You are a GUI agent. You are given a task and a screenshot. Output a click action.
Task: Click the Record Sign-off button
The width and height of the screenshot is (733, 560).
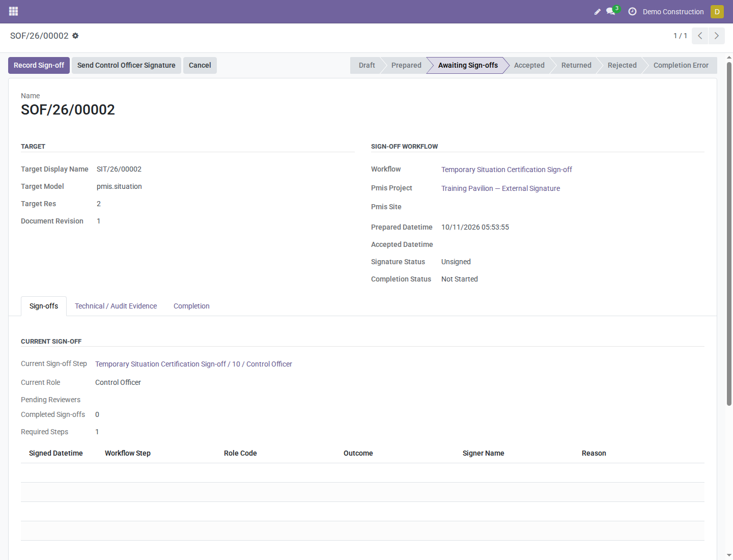point(39,65)
